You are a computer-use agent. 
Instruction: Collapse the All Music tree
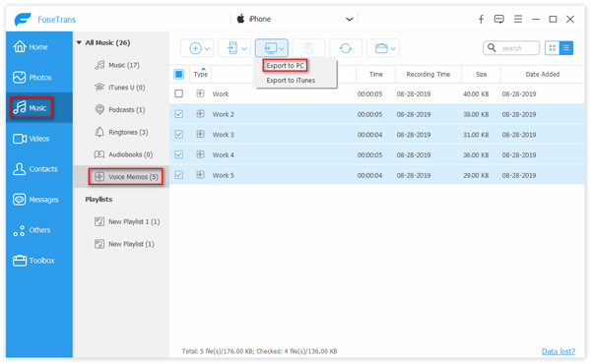point(79,42)
